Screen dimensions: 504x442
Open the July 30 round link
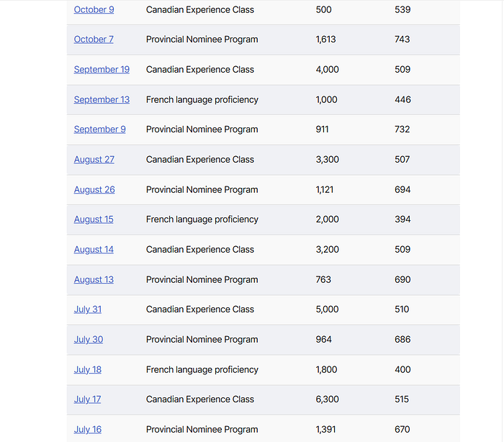point(88,340)
